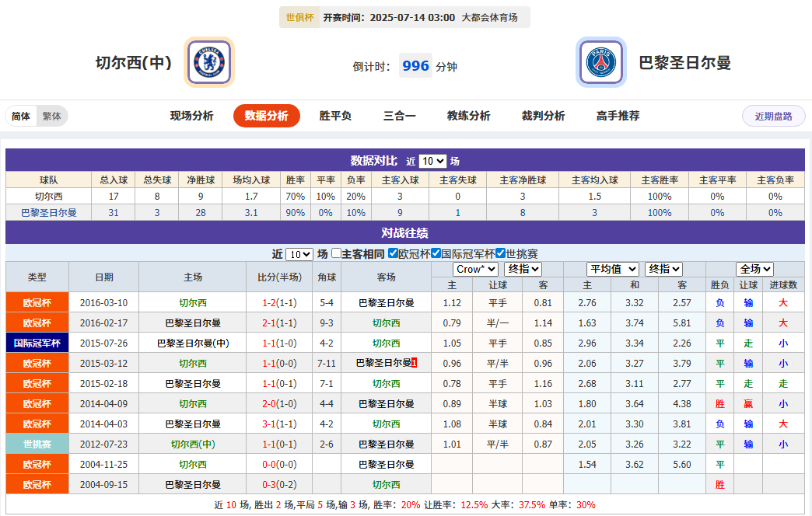Click odds value 5.81 in 2016-02-17 row

pyautogui.click(x=682, y=323)
